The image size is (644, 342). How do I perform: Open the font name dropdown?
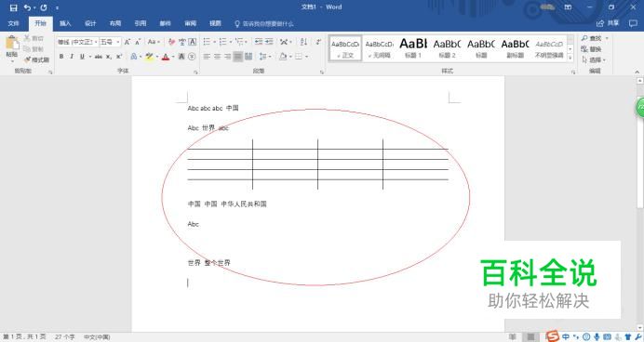pyautogui.click(x=96, y=42)
